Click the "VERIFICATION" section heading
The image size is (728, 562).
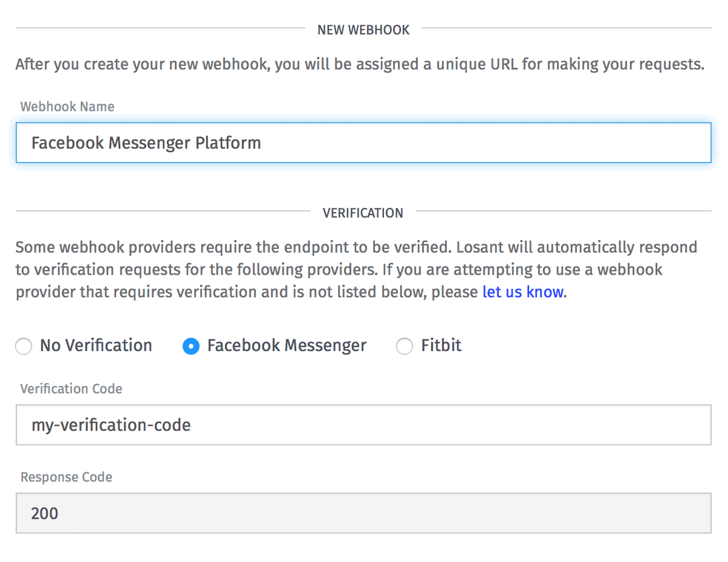coord(363,213)
